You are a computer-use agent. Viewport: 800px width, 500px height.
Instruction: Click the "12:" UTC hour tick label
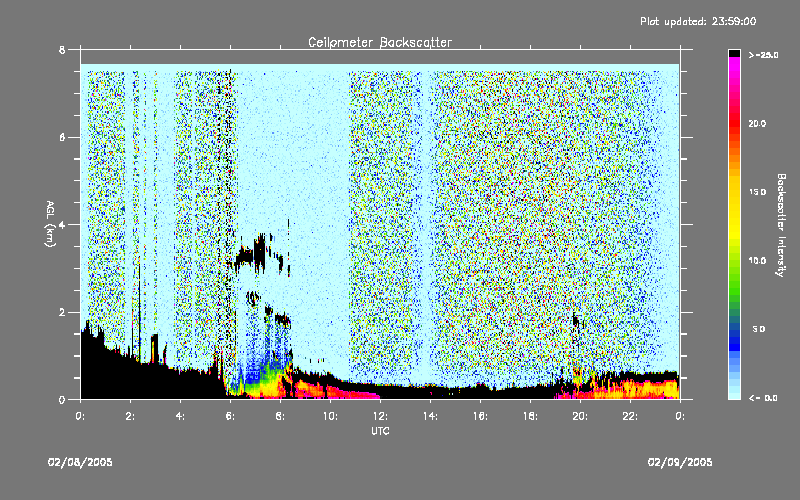380,416
